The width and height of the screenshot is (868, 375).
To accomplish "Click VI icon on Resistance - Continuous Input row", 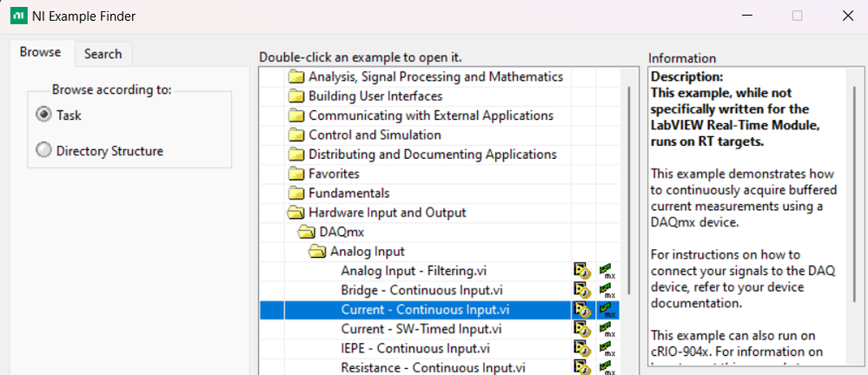I will pos(580,368).
